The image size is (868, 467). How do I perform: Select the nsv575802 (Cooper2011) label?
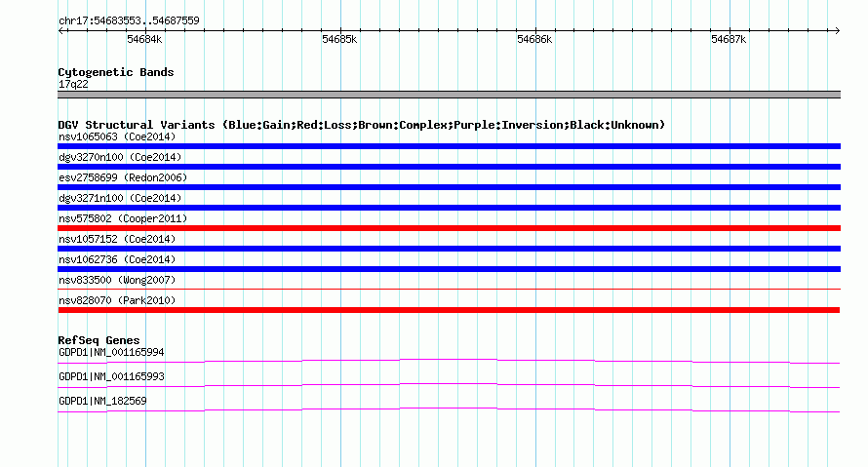(123, 218)
